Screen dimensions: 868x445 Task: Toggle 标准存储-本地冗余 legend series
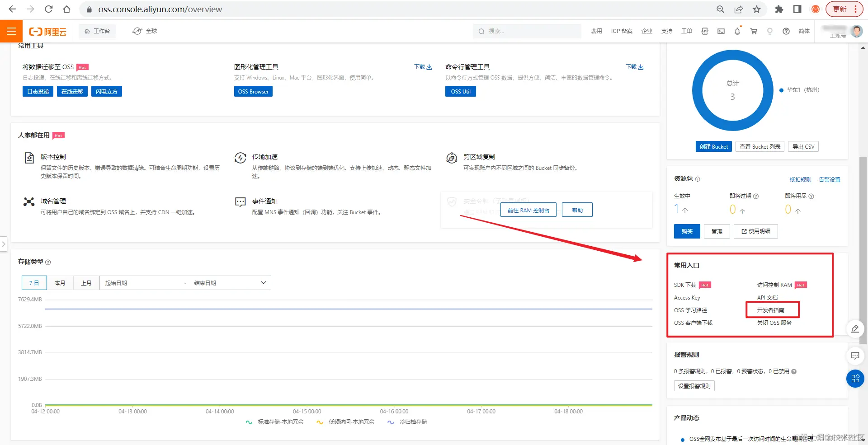[x=274, y=422]
